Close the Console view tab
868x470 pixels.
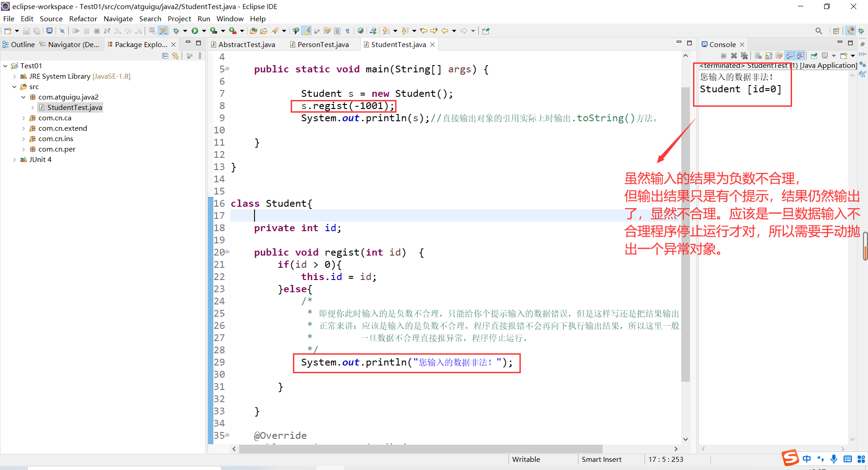click(742, 44)
